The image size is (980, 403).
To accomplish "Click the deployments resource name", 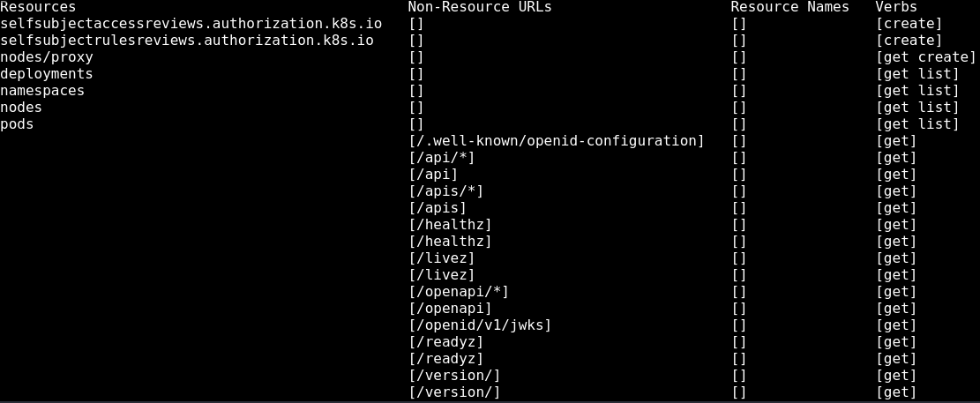I will pyautogui.click(x=47, y=74).
